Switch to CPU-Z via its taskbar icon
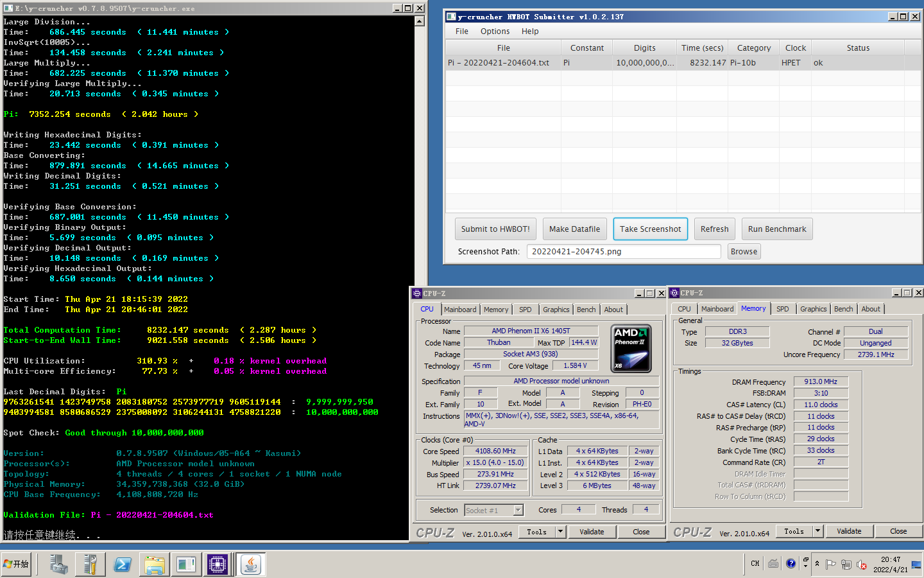 tap(218, 565)
